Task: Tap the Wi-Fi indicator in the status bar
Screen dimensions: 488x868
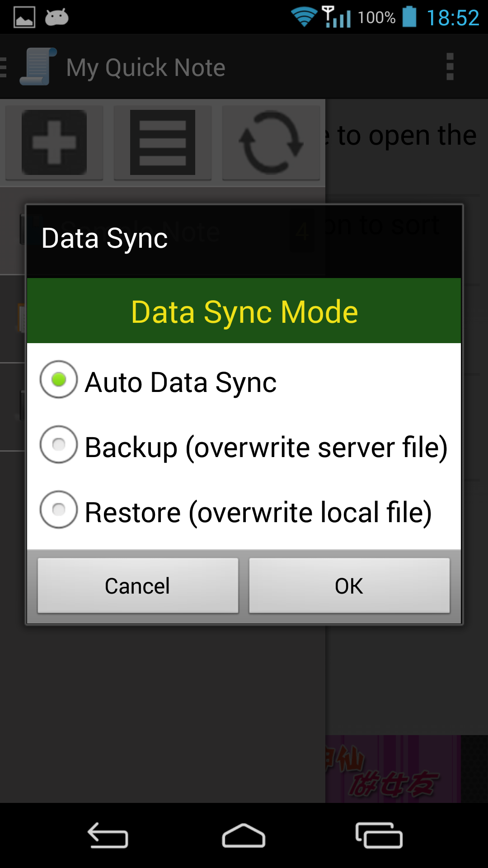Action: (304, 17)
